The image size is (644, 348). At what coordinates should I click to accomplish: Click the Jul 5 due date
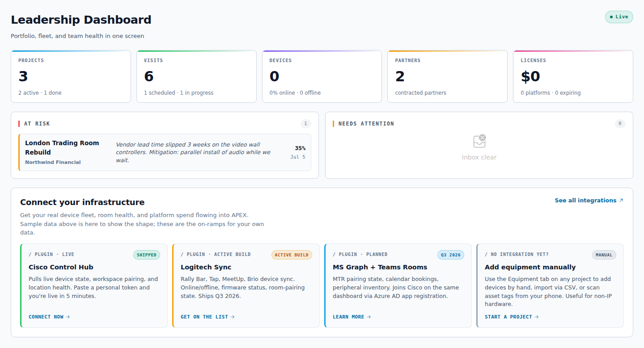click(x=298, y=157)
